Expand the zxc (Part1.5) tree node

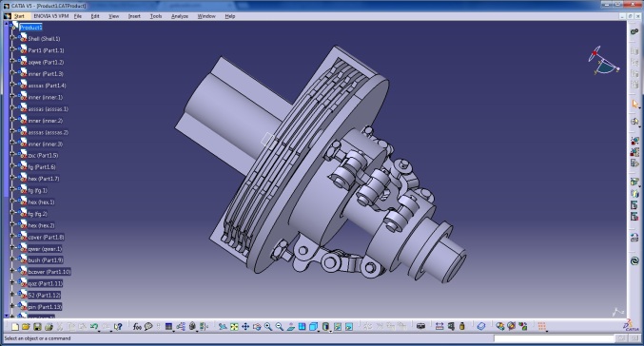[x=12, y=154]
